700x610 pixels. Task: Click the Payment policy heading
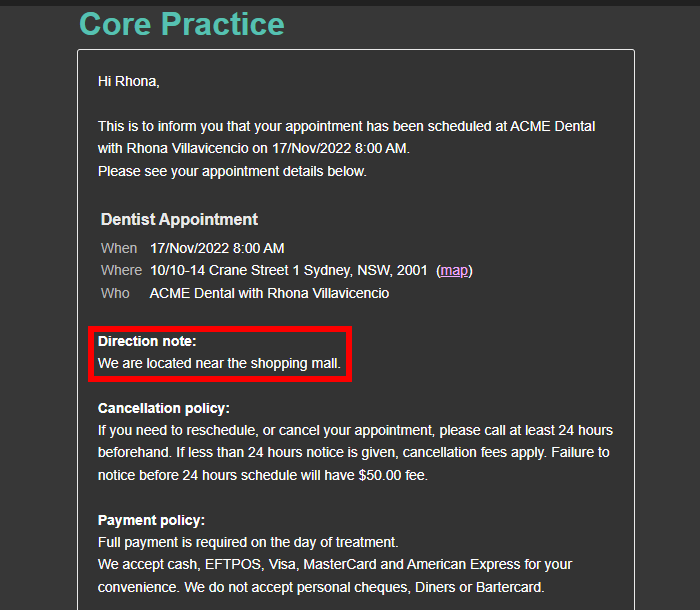point(151,520)
